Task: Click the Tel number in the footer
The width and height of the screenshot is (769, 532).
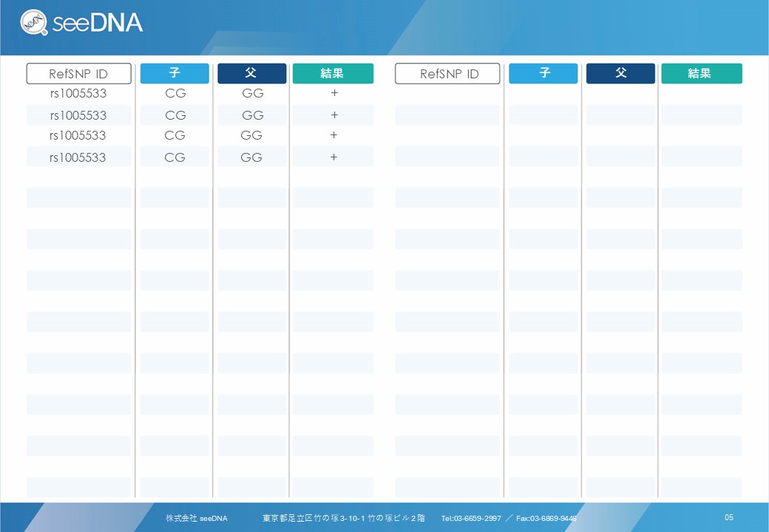Action: click(471, 519)
